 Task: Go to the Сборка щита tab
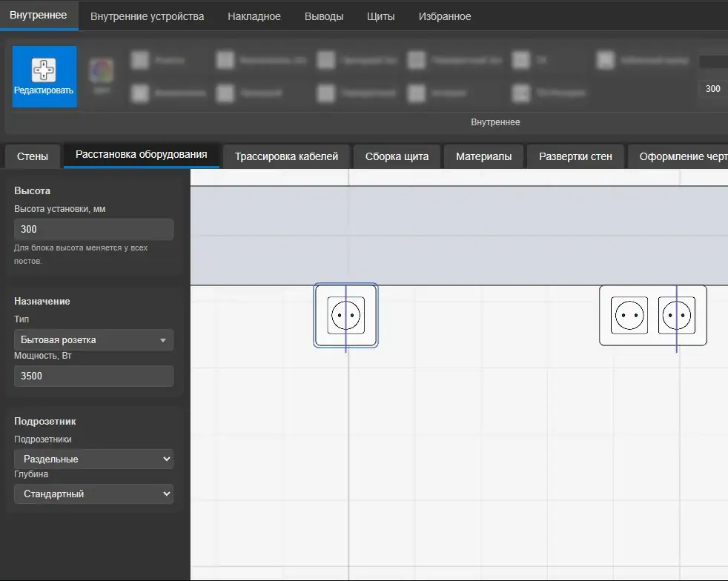click(x=397, y=156)
